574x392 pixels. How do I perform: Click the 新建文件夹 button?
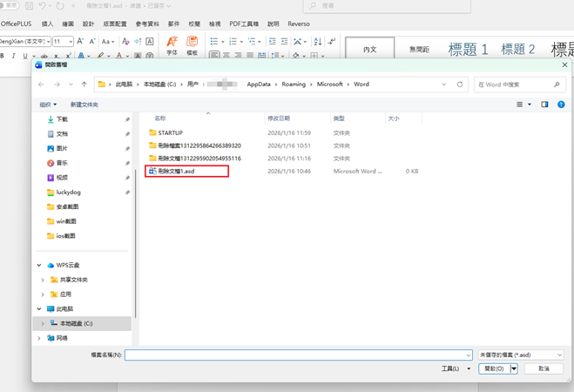(x=84, y=105)
